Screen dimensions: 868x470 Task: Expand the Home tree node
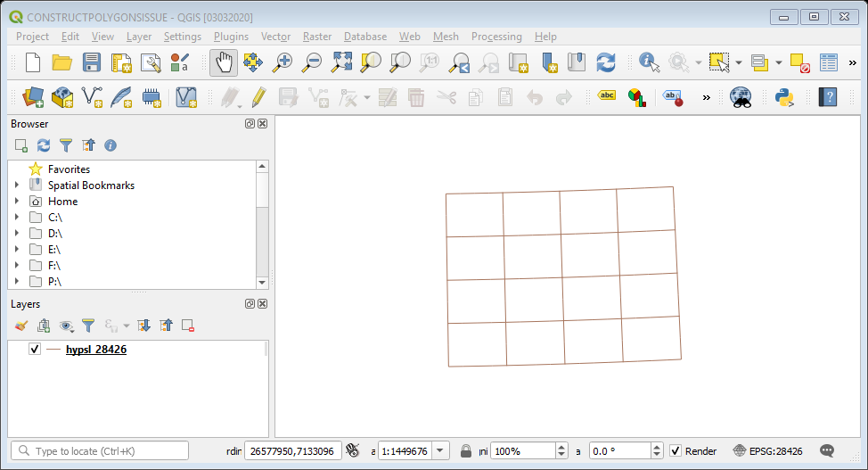click(x=17, y=202)
